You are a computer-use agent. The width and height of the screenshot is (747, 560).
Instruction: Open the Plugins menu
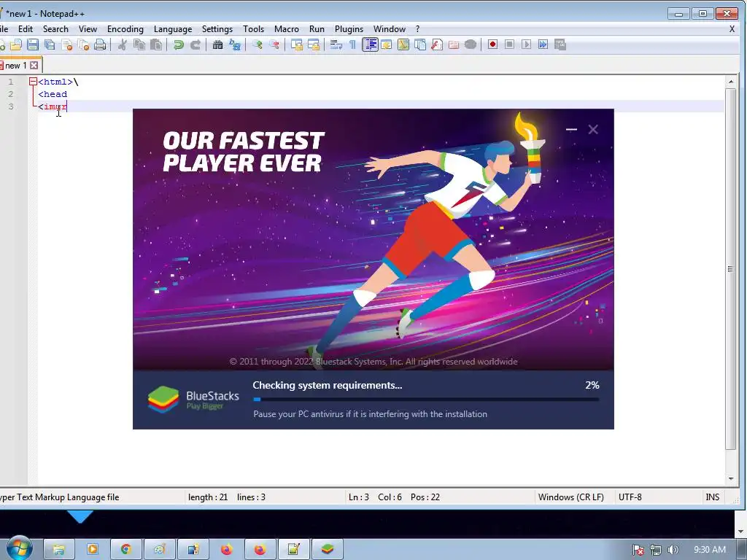349,29
